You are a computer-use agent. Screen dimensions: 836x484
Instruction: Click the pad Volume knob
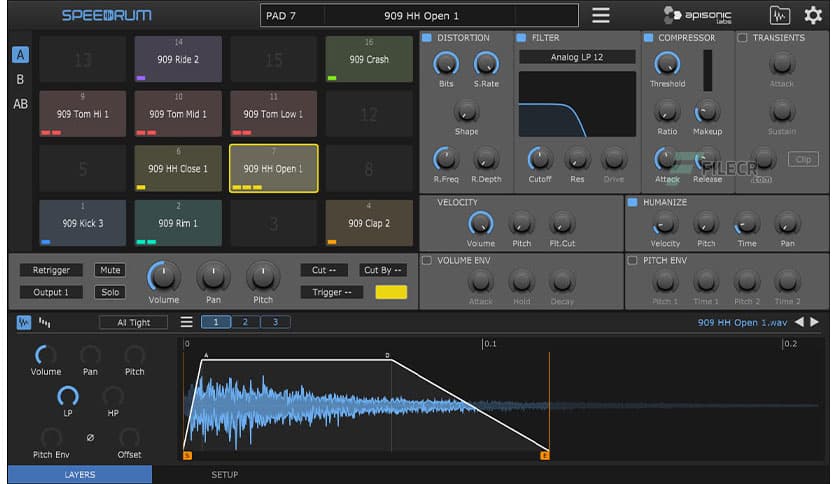pyautogui.click(x=163, y=276)
